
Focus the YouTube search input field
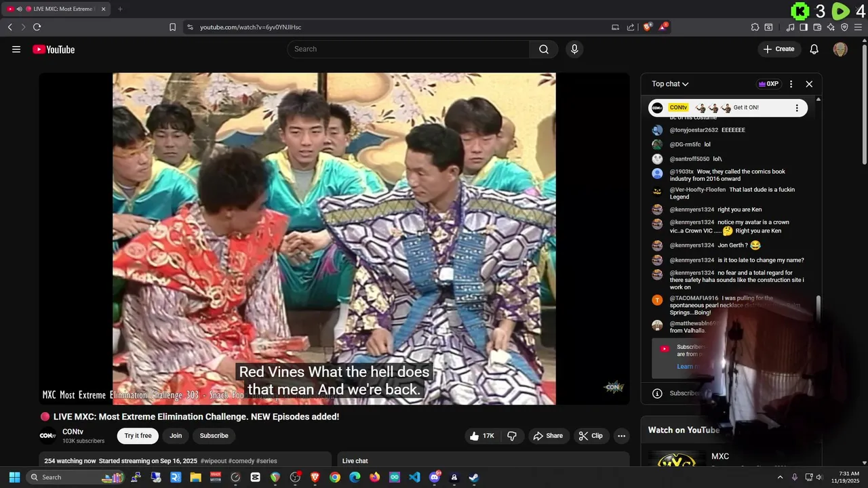(408, 49)
